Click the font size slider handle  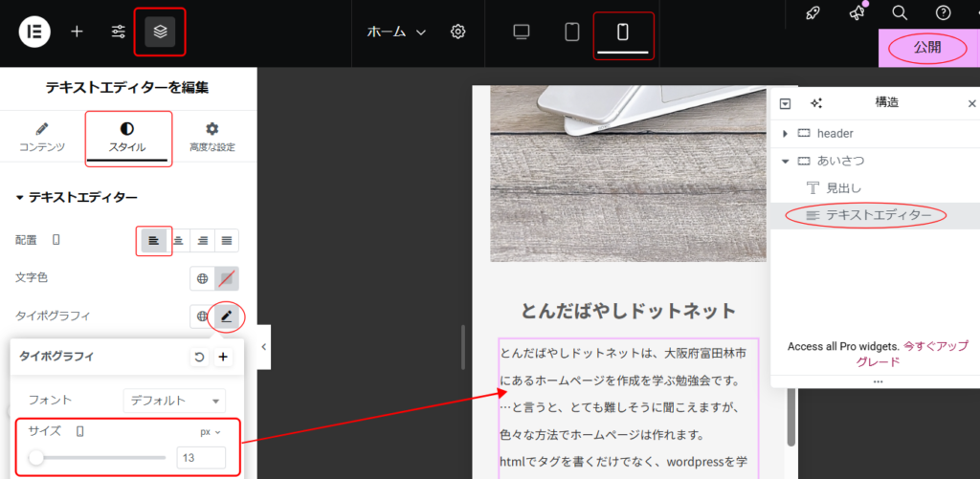pyautogui.click(x=36, y=458)
